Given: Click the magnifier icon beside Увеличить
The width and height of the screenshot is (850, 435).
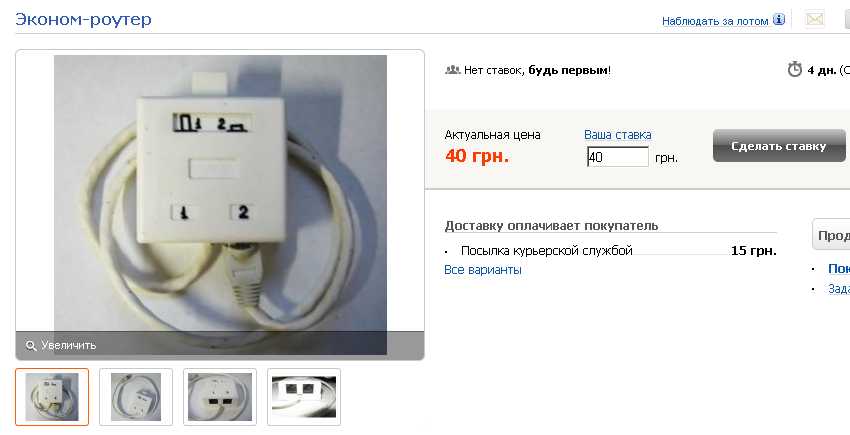Looking at the screenshot, I should pyautogui.click(x=31, y=346).
